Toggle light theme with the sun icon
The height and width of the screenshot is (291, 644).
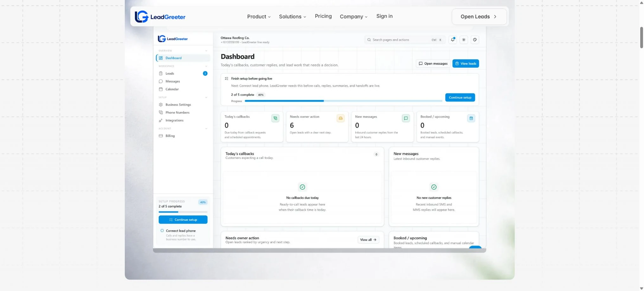(x=464, y=40)
